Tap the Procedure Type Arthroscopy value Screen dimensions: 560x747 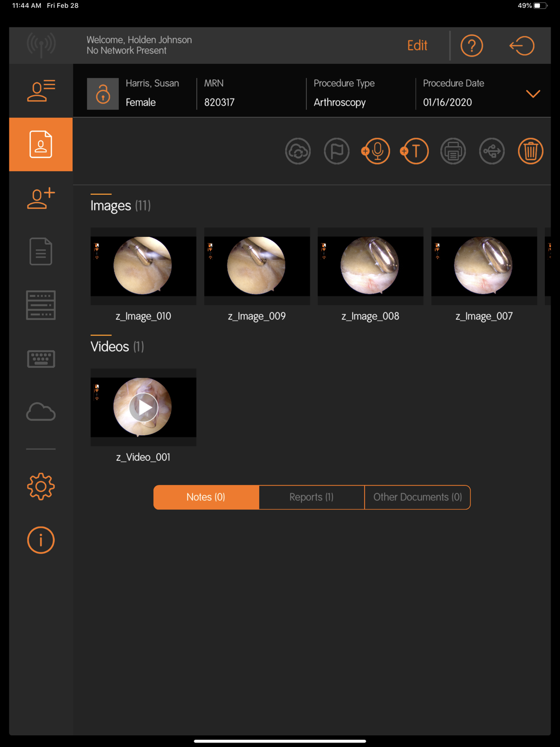tap(339, 102)
